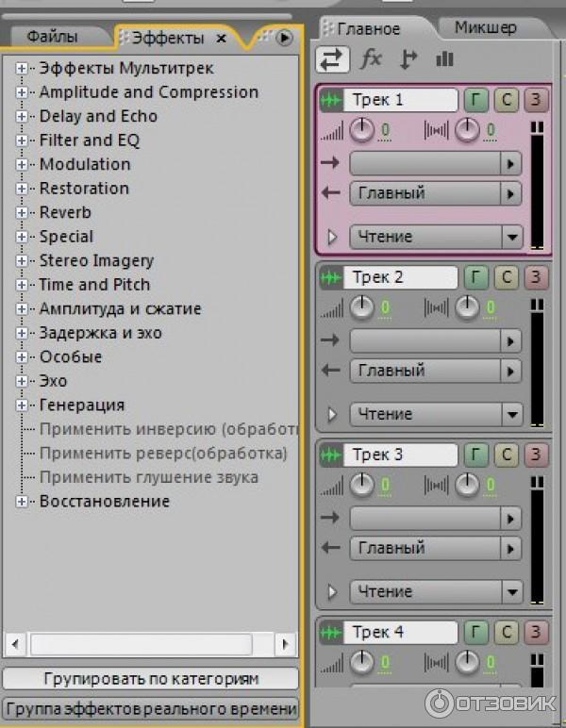Click the volume knob on Трек 1

tap(362, 130)
